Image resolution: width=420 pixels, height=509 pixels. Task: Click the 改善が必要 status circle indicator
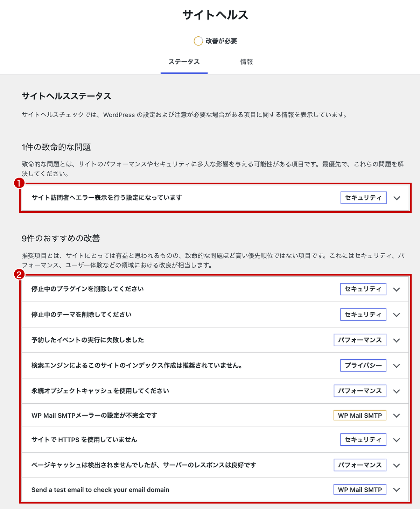tap(198, 41)
